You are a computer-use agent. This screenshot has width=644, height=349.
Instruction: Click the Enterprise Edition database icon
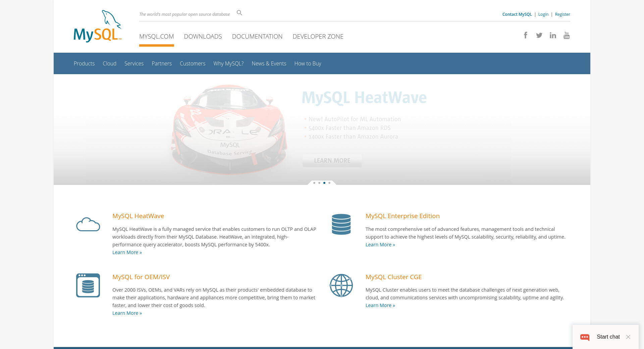pos(341,224)
